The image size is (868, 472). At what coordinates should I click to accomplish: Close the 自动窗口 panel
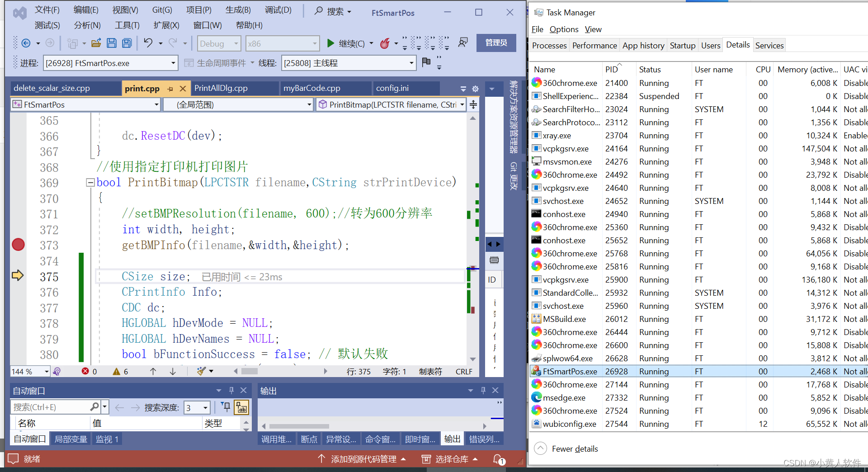tap(243, 390)
